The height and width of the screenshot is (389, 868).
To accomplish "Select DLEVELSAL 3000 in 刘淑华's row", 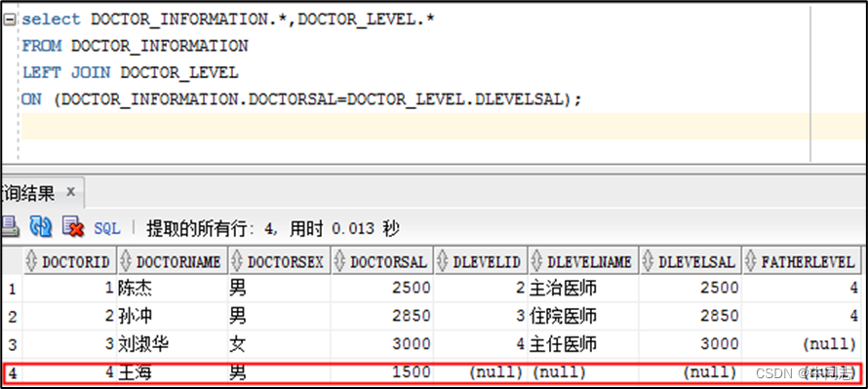I will [690, 344].
